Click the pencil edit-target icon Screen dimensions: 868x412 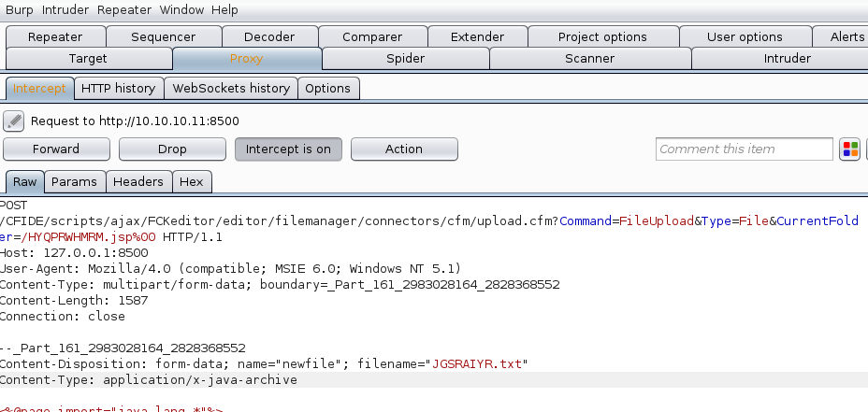pos(13,121)
